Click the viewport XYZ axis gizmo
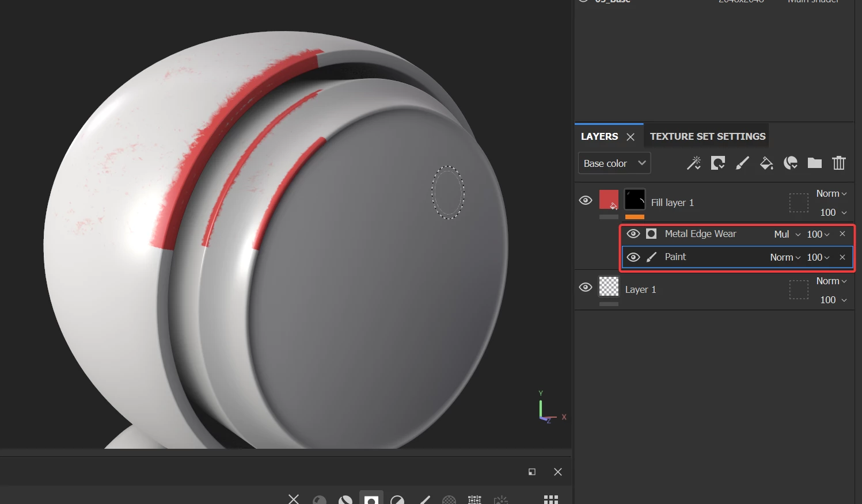This screenshot has height=504, width=862. [551, 407]
